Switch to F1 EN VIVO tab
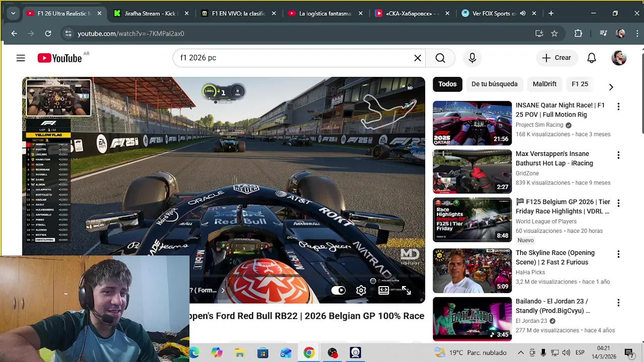 pos(238,14)
